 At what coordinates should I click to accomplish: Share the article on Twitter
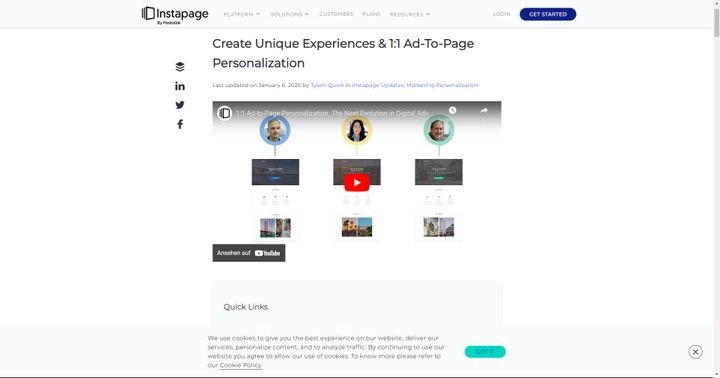tap(180, 105)
